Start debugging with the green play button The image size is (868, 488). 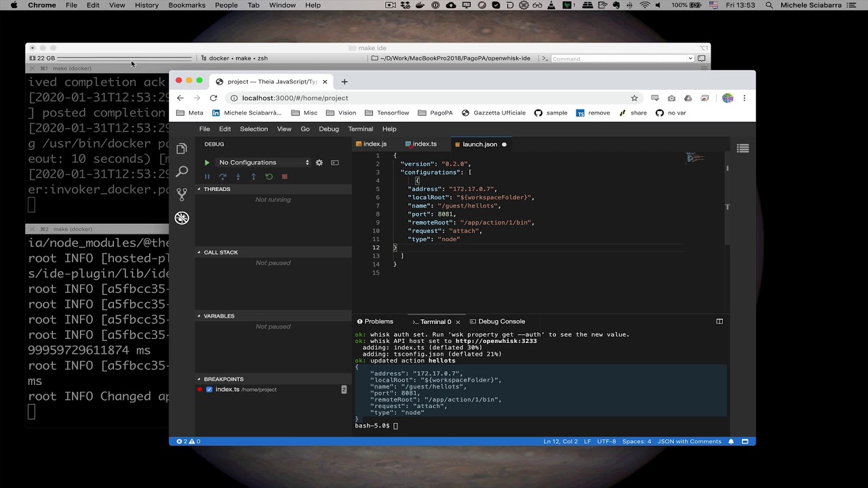(207, 163)
